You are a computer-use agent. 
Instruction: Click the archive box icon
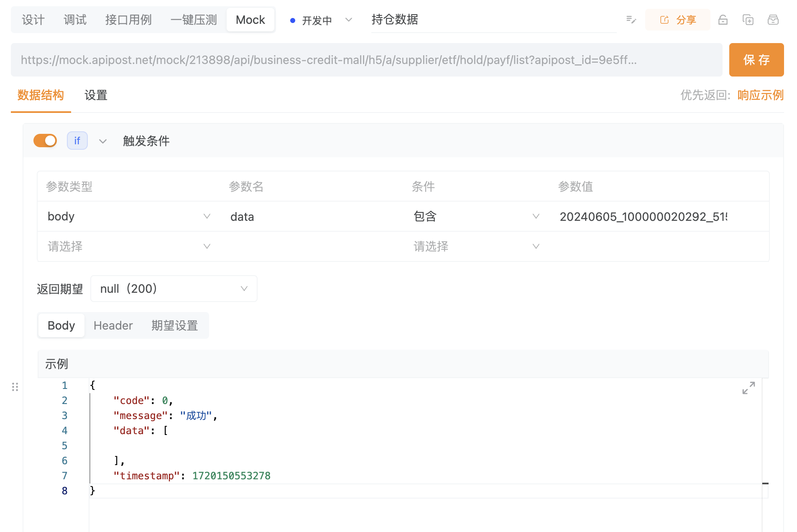[x=773, y=20]
